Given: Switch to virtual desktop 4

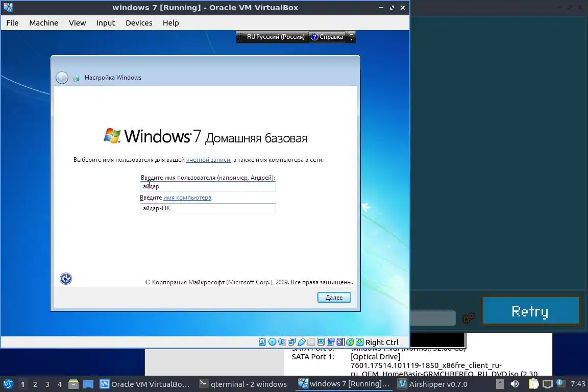Looking at the screenshot, I should coord(60,384).
